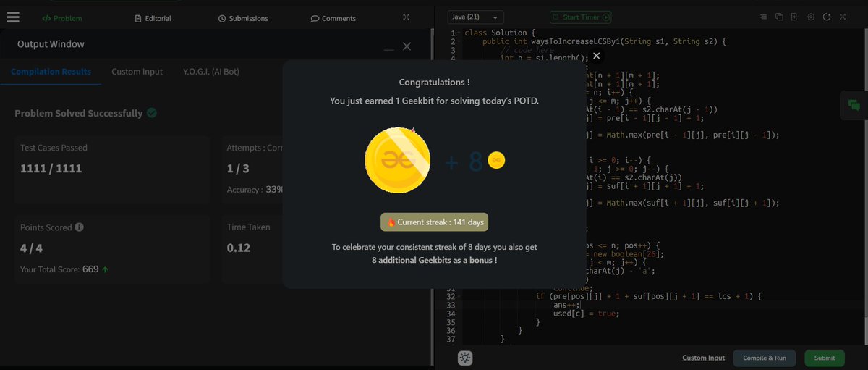Fold the method at line 2 gutter arrow
The image size is (868, 370).
point(459,42)
